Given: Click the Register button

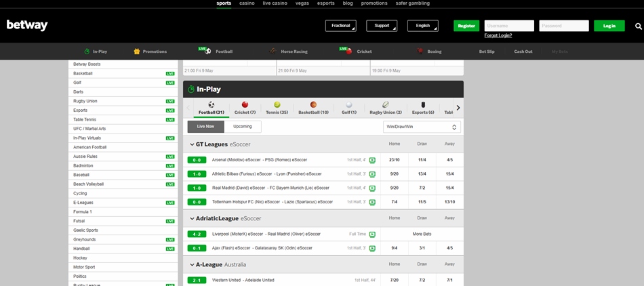Looking at the screenshot, I should click(x=466, y=26).
